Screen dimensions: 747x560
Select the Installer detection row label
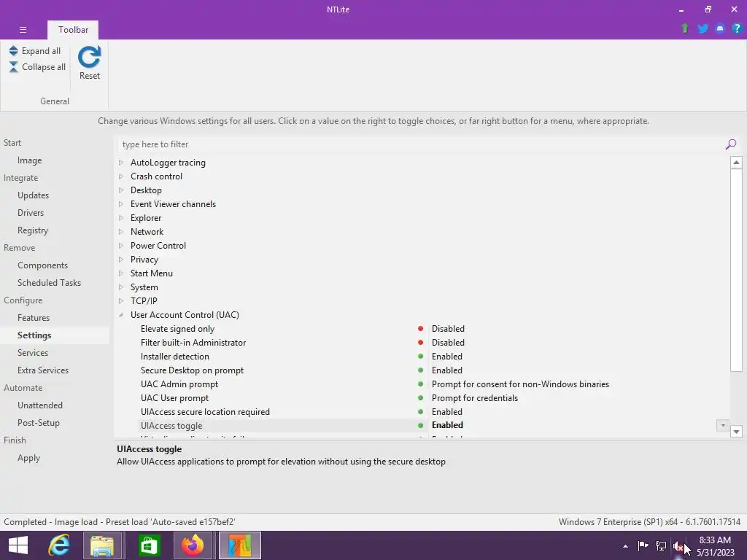[x=175, y=356]
